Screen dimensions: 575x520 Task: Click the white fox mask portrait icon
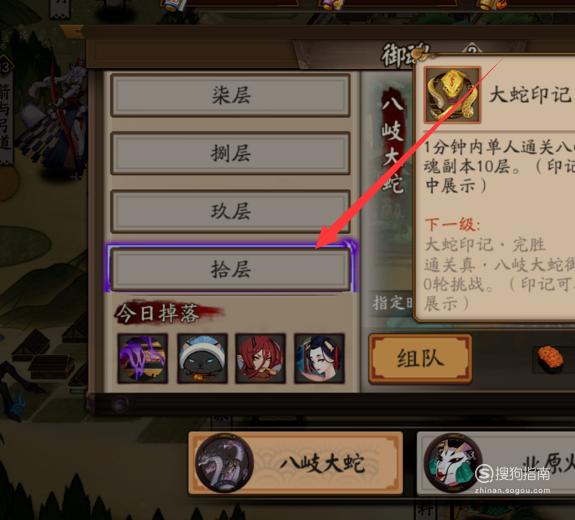453,463
